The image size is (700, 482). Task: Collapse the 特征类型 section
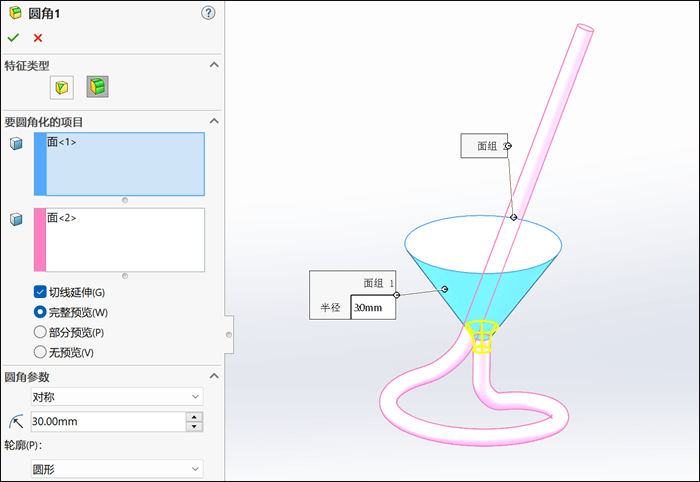pos(214,65)
